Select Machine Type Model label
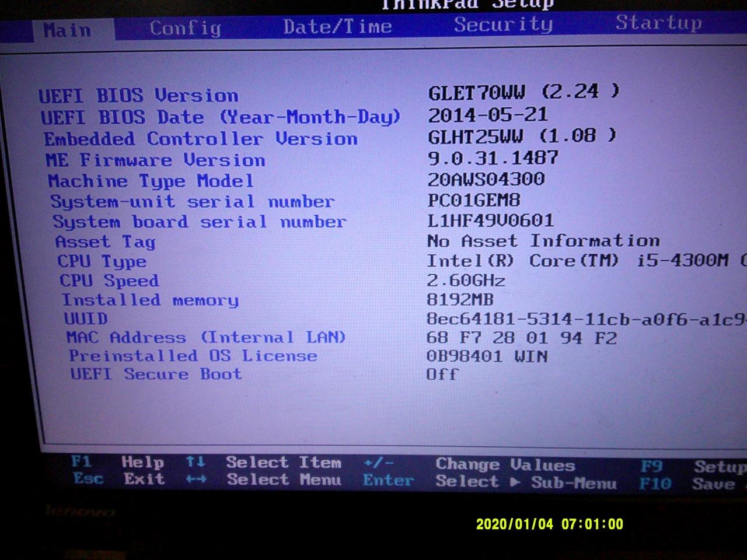 (x=151, y=181)
